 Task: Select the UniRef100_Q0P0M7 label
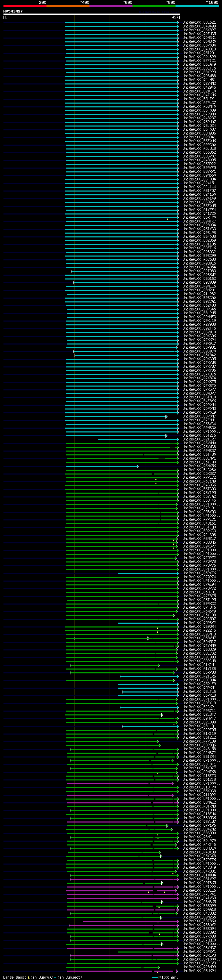tap(199, 416)
